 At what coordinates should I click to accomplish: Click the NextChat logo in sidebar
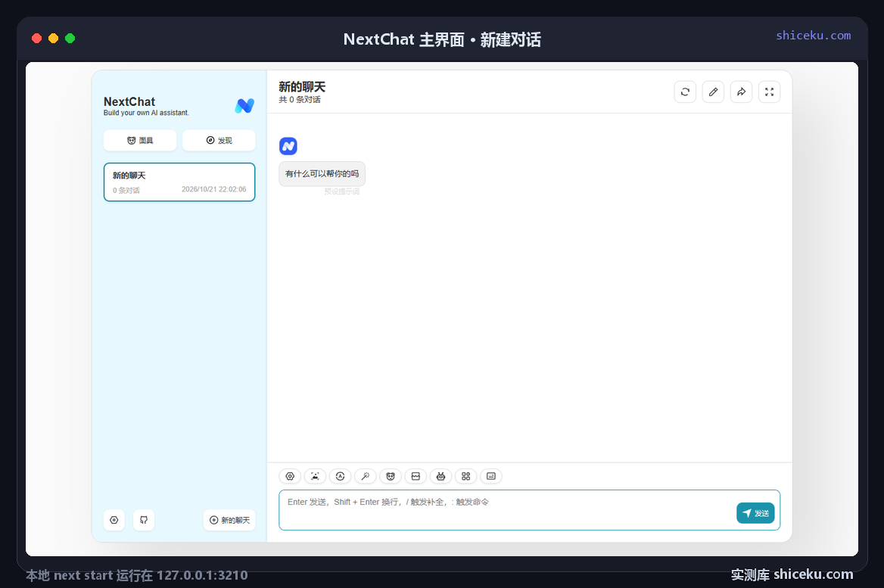(244, 105)
